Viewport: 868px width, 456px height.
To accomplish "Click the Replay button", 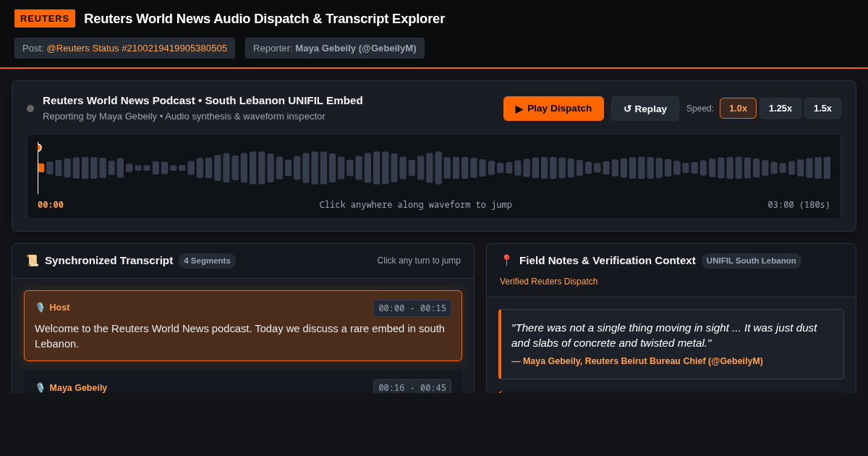I will (645, 109).
